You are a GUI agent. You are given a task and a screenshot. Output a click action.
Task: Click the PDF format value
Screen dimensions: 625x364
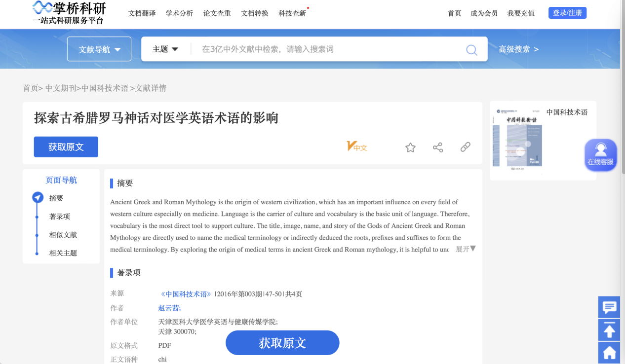pyautogui.click(x=165, y=346)
